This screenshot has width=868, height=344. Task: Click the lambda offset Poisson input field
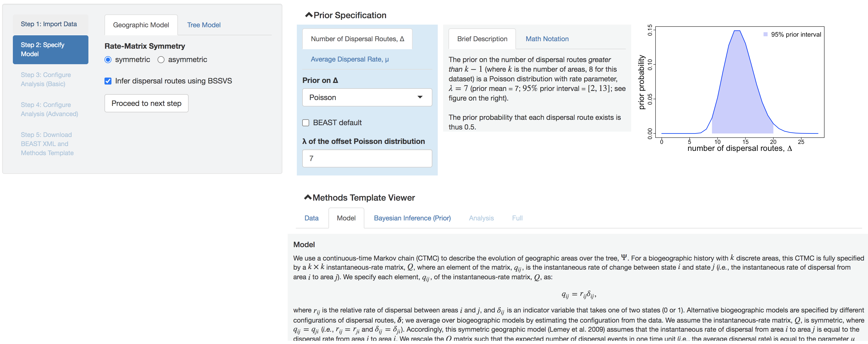coord(367,159)
